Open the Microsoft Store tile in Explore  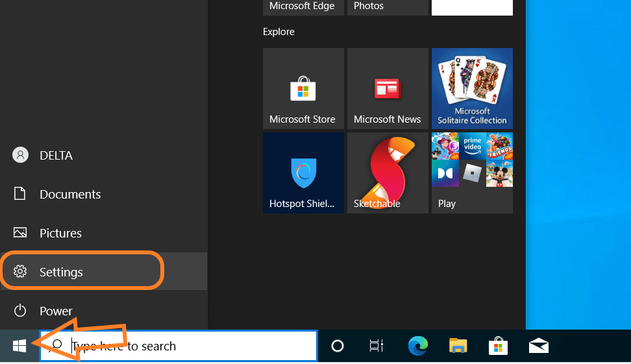303,88
